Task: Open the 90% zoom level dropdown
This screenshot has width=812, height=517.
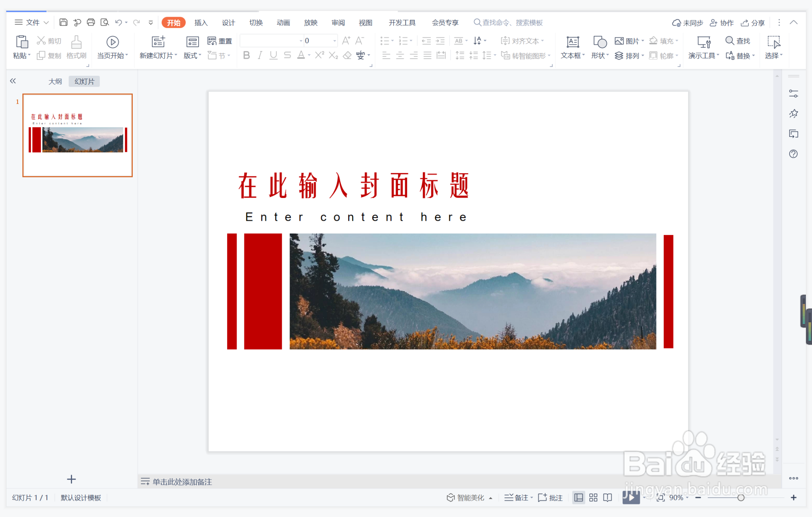Action: 678,497
